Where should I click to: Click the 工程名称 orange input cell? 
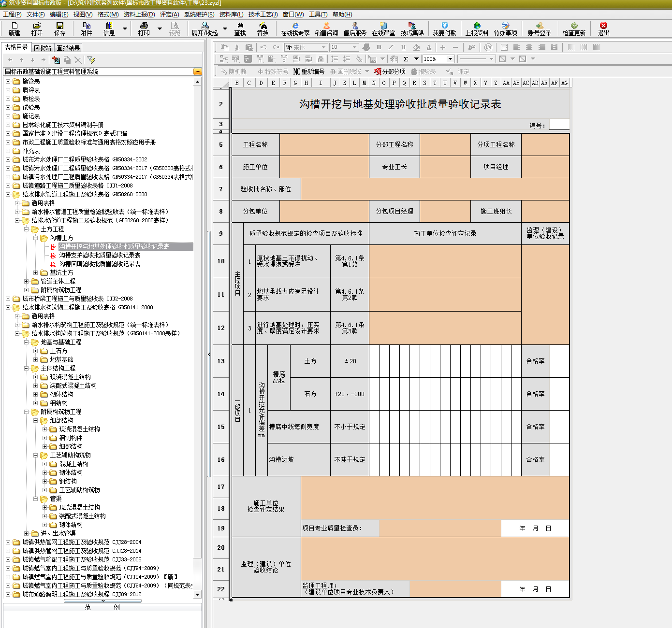pos(324,144)
